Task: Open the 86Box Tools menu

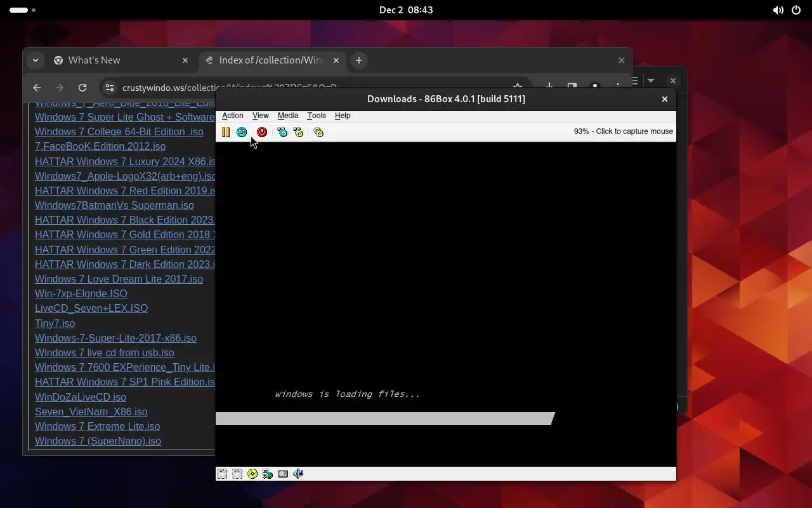Action: pos(317,116)
